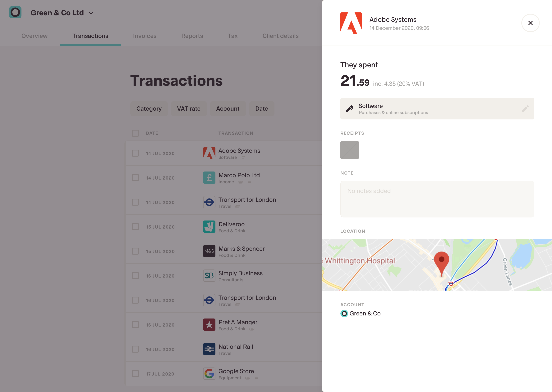The height and width of the screenshot is (392, 552).
Task: Go to the Reports tab
Action: coord(192,36)
